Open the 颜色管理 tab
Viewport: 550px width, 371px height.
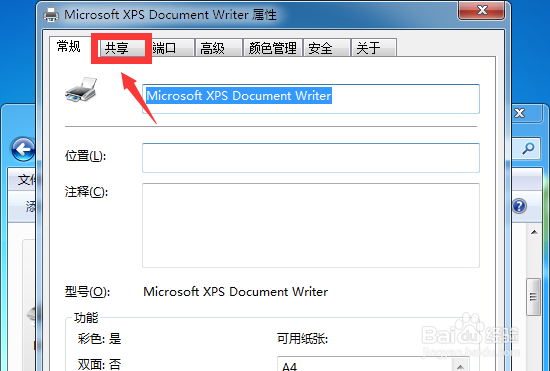(x=273, y=48)
